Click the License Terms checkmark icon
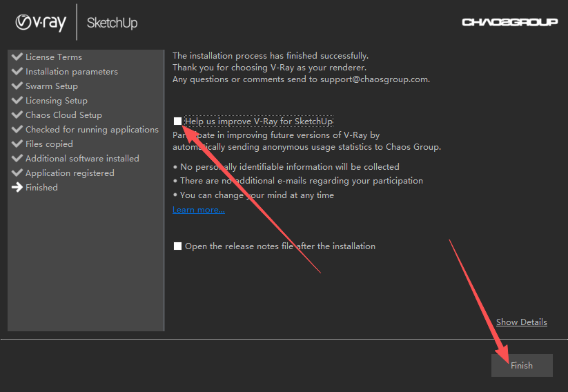 click(x=17, y=57)
